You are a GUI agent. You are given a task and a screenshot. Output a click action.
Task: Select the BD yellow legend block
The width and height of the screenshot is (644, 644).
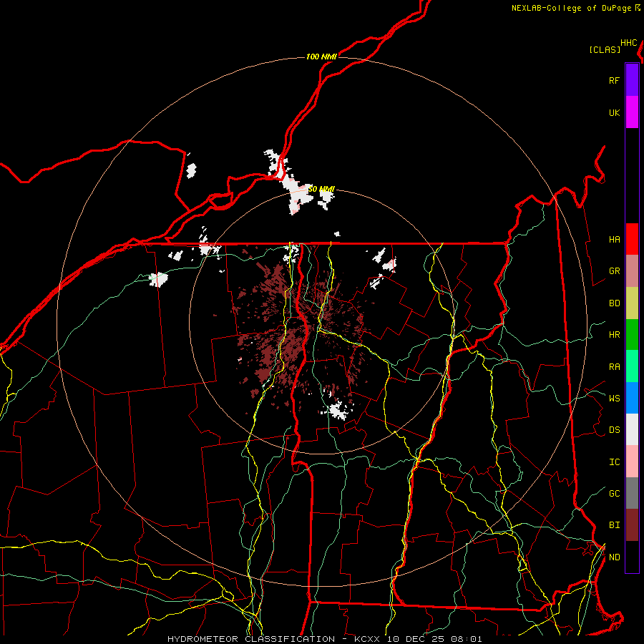pyautogui.click(x=632, y=303)
